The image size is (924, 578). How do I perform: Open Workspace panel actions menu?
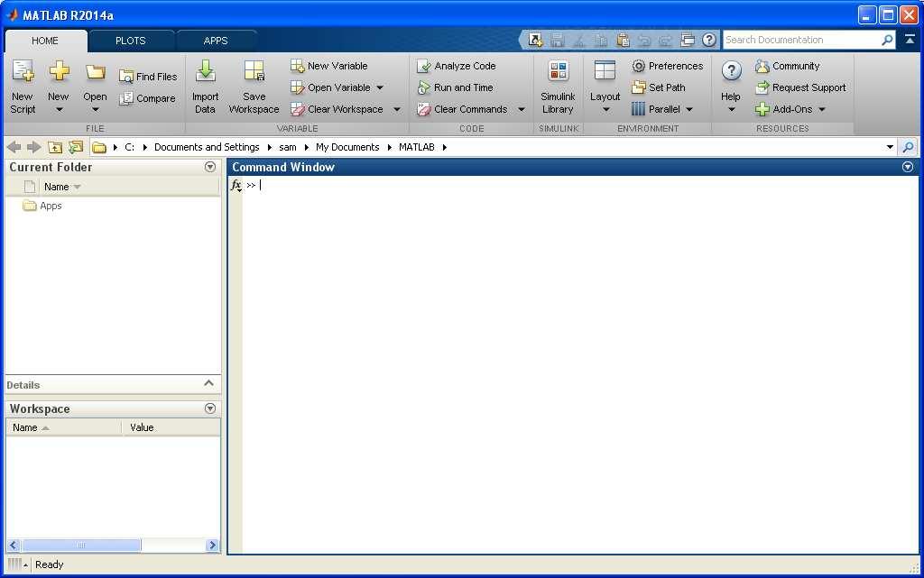point(209,408)
